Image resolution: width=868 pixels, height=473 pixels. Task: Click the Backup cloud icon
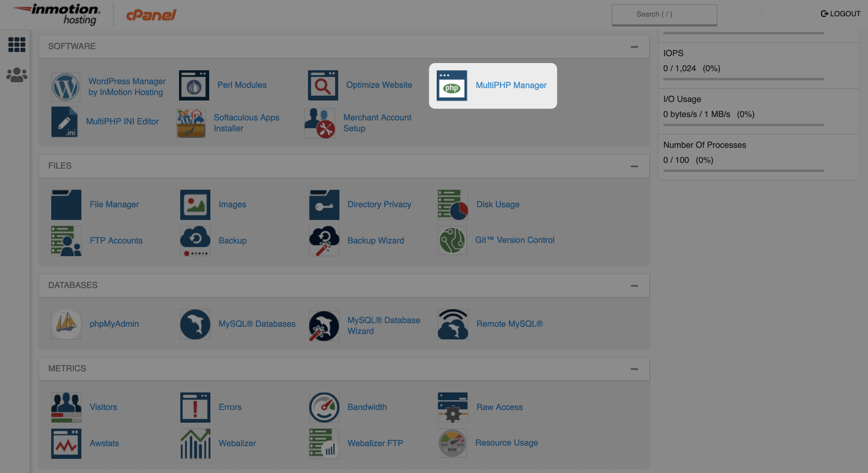point(195,241)
